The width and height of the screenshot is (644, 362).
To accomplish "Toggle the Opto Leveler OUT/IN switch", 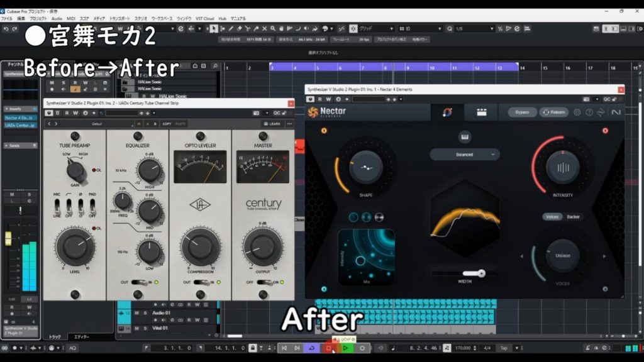I will (x=201, y=282).
